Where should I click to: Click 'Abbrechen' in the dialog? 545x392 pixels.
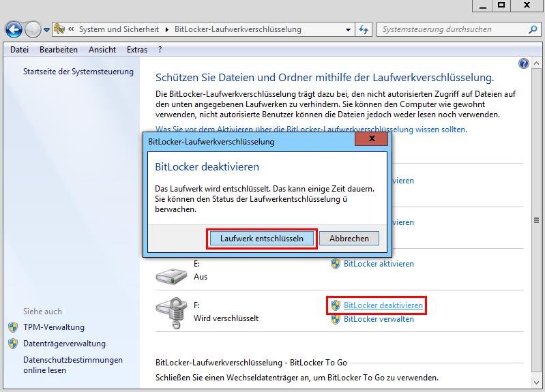pyautogui.click(x=349, y=239)
